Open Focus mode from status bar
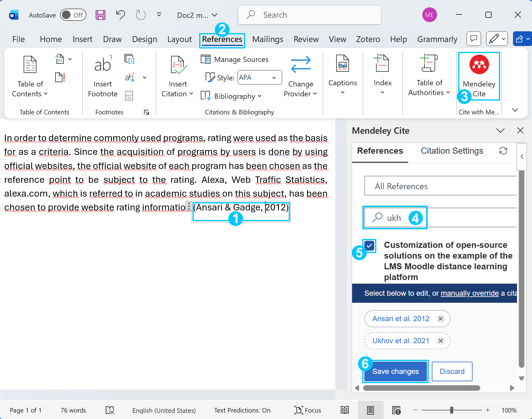Screen dimensions: 532x419 [x=308, y=410]
